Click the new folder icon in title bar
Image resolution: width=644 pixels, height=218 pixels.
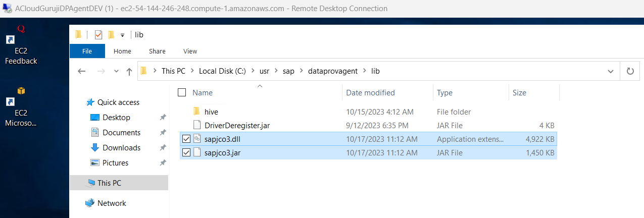111,35
